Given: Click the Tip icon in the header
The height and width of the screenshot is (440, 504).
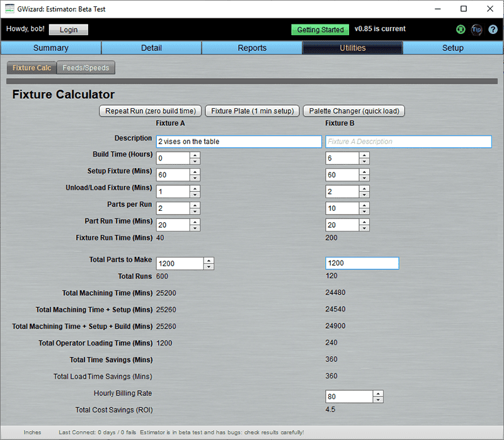Looking at the screenshot, I should (477, 30).
